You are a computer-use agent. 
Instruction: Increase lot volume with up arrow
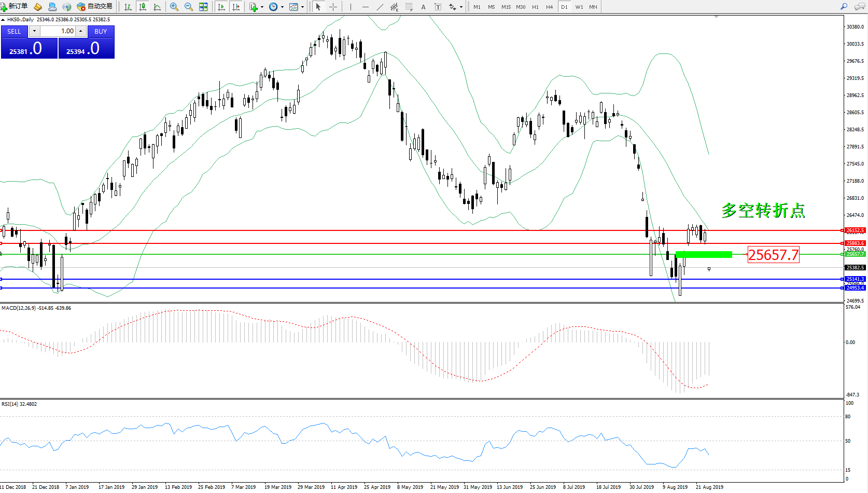pos(81,31)
